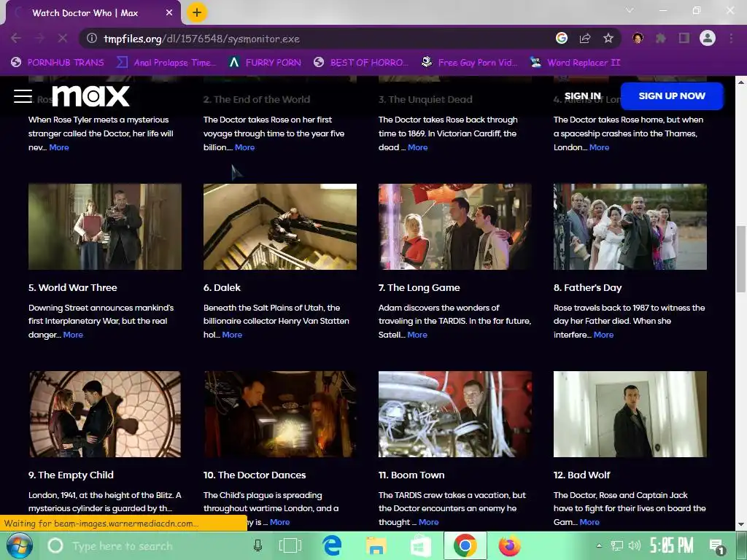Toggle the browser side panel
The image size is (747, 560).
click(x=684, y=38)
